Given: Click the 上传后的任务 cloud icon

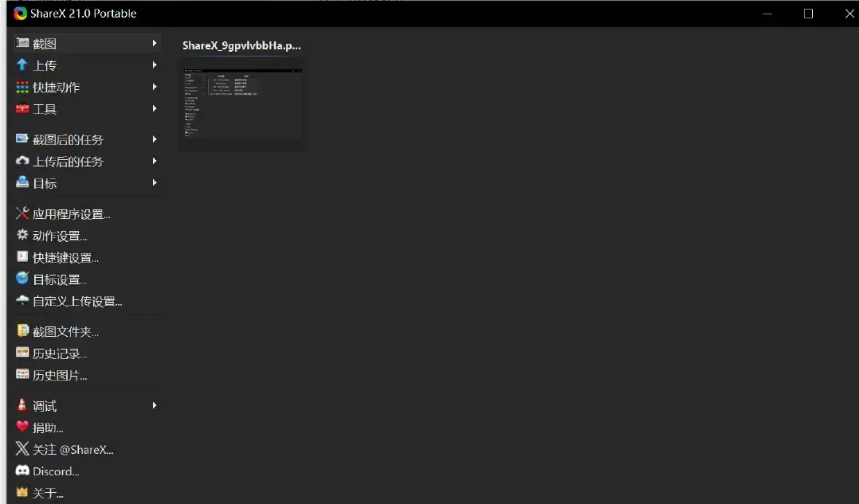Looking at the screenshot, I should pos(22,161).
